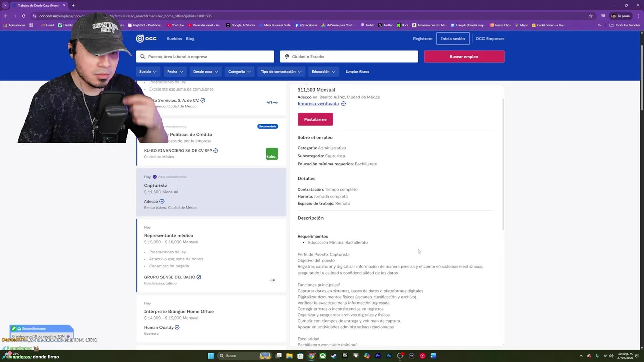Open YouTube bookmark
Viewport: 644px width, 362px height.
[175, 25]
